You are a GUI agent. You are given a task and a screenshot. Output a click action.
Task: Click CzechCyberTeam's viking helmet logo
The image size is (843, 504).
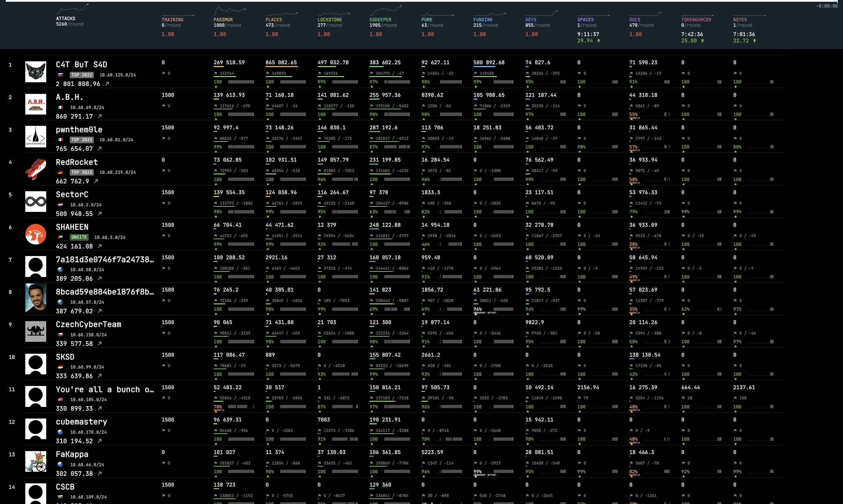click(36, 331)
